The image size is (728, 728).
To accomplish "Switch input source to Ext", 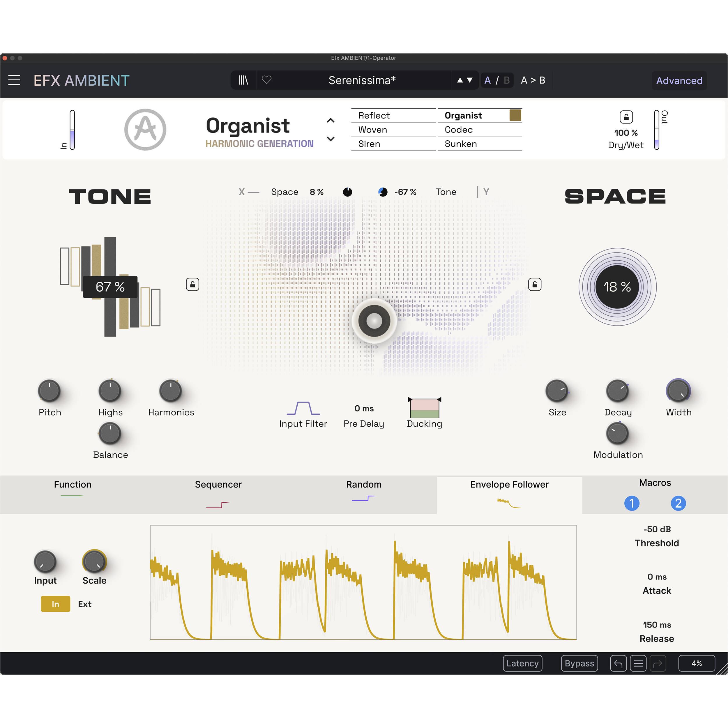I will pyautogui.click(x=84, y=604).
